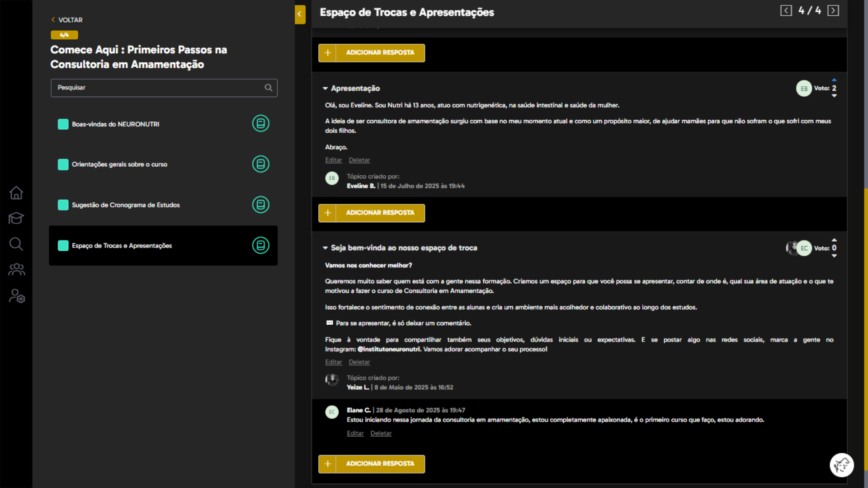The width and height of the screenshot is (868, 488).
Task: Go to the previous lesson arrow
Action: [786, 10]
